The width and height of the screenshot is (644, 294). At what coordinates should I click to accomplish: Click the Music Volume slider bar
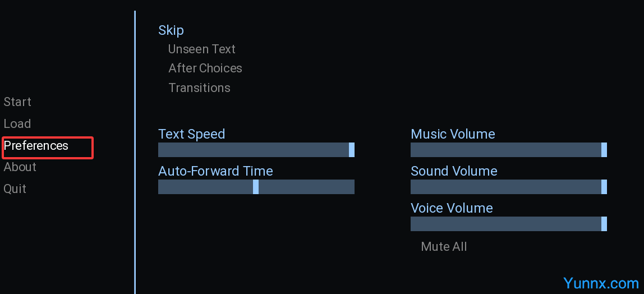coord(505,150)
